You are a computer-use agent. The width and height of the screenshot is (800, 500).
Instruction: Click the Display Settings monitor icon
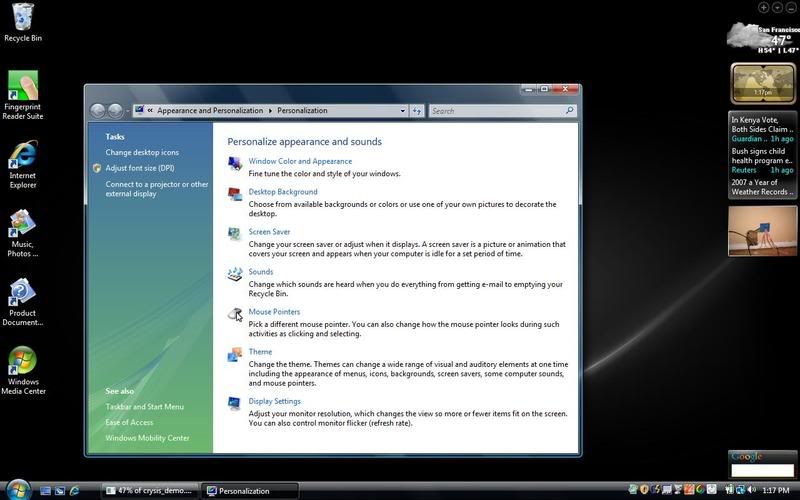(x=235, y=403)
